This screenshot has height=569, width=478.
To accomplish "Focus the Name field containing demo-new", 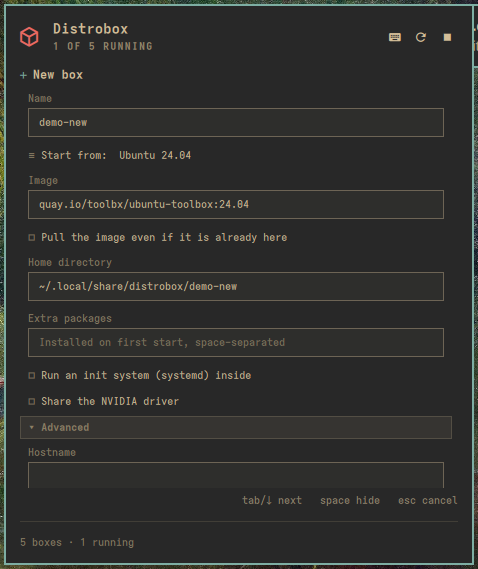I will pos(236,122).
